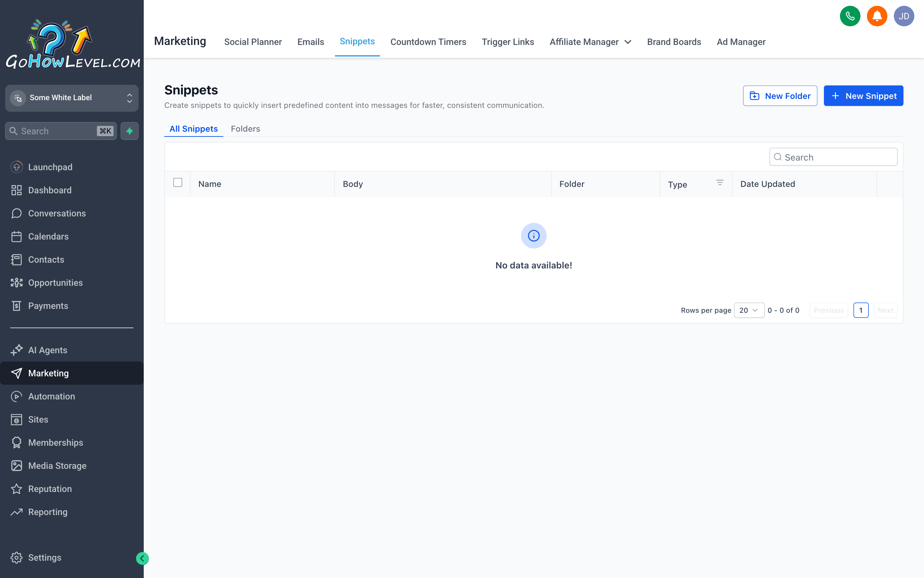This screenshot has height=578, width=924.
Task: Open the JD user avatar menu
Action: pos(904,16)
